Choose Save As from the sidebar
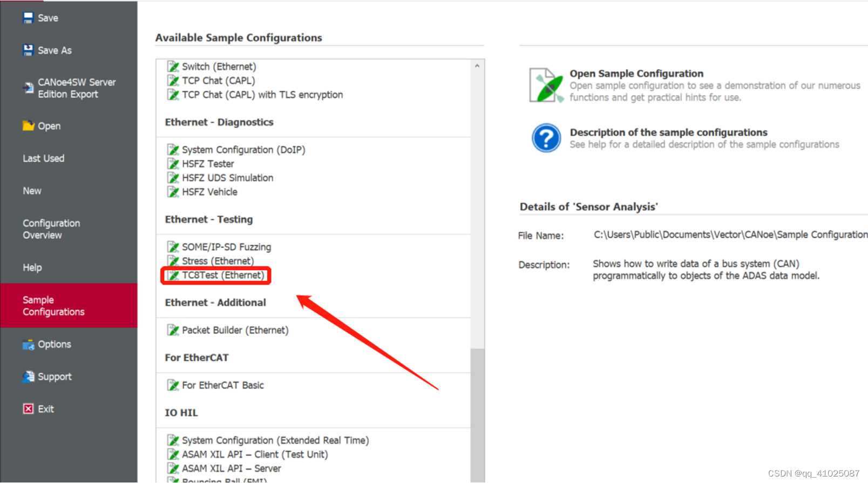 point(55,50)
